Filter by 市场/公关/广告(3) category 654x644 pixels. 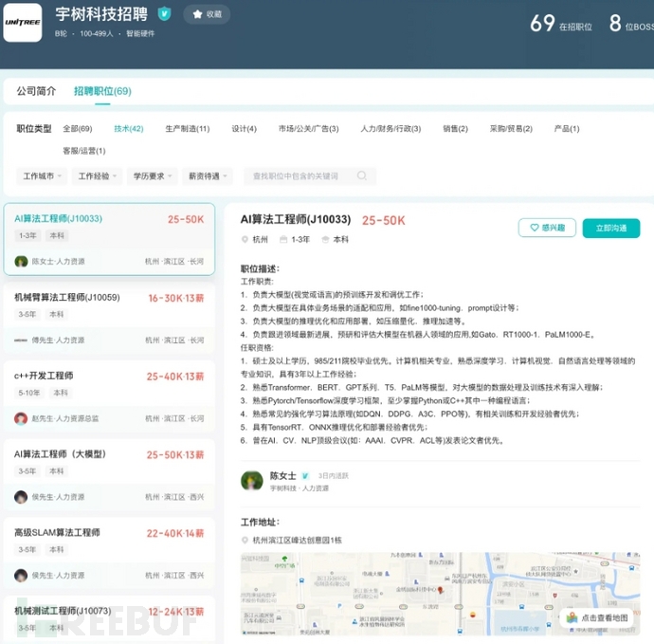coord(309,129)
